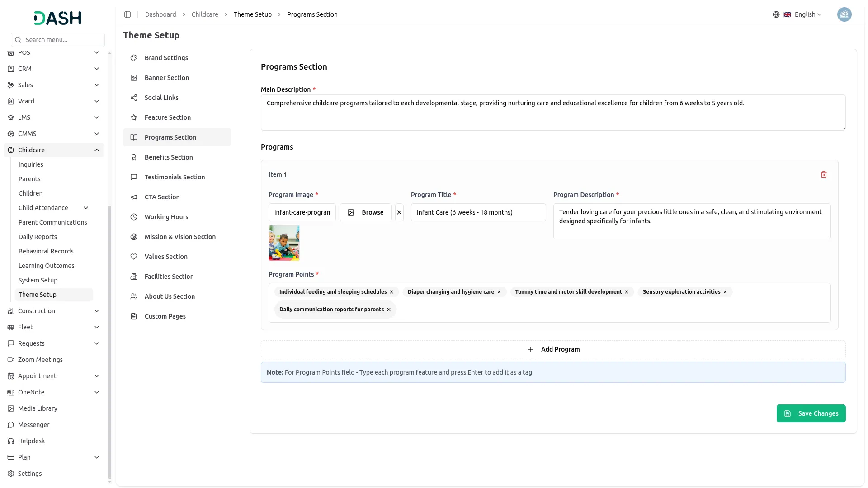Expand the Child Attendance submenu
The height and width of the screenshot is (488, 868).
(x=86, y=208)
